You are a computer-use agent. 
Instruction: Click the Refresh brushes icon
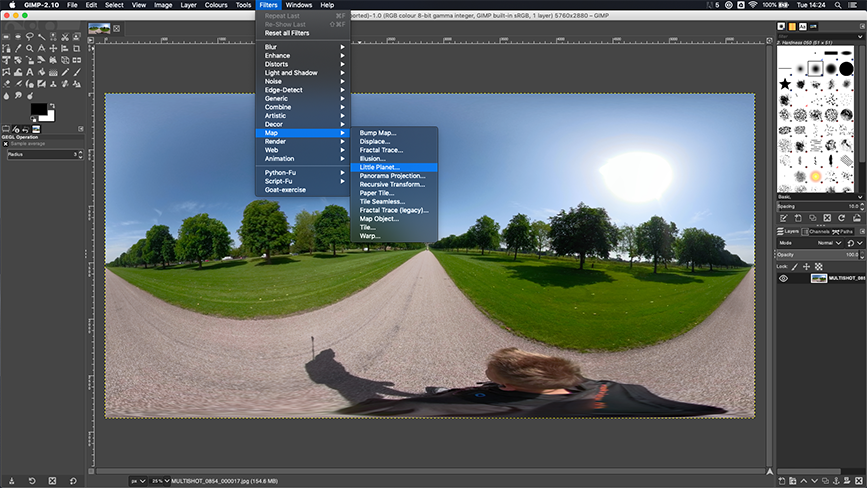click(x=842, y=218)
